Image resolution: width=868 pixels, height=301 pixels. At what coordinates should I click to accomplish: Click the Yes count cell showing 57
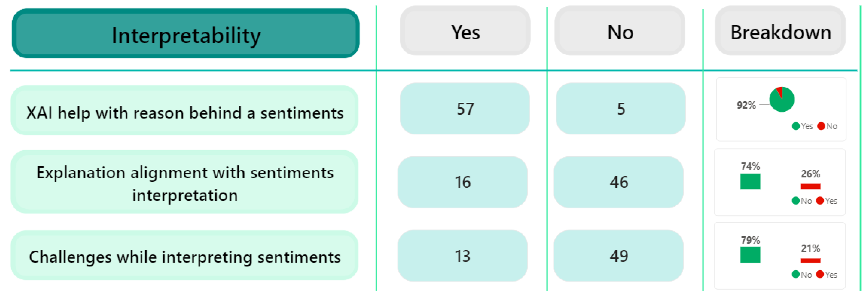[x=465, y=109]
